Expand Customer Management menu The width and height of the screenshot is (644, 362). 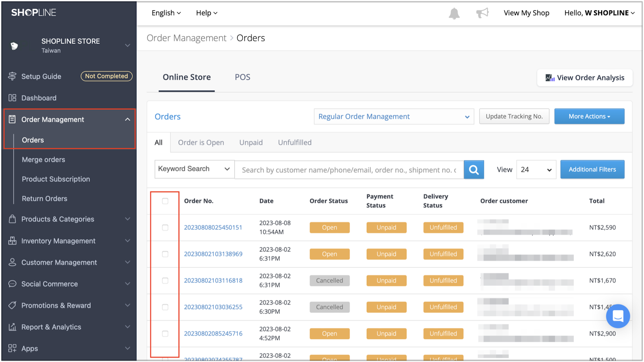(128, 262)
